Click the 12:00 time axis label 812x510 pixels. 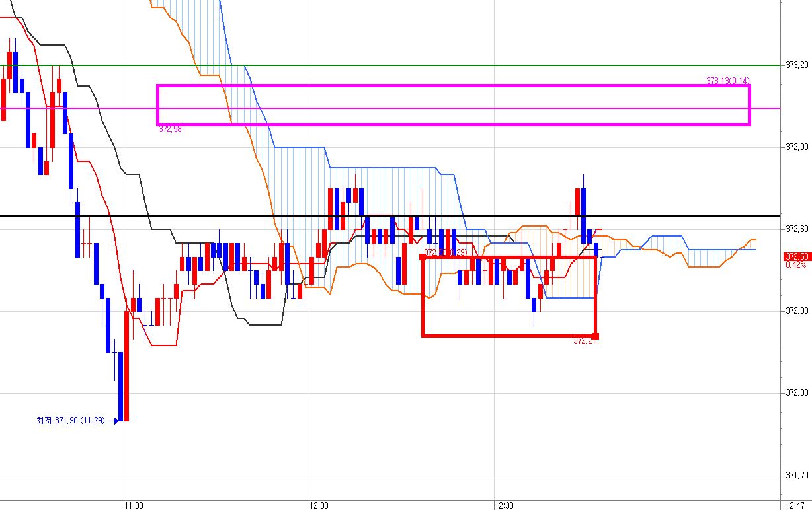(319, 505)
